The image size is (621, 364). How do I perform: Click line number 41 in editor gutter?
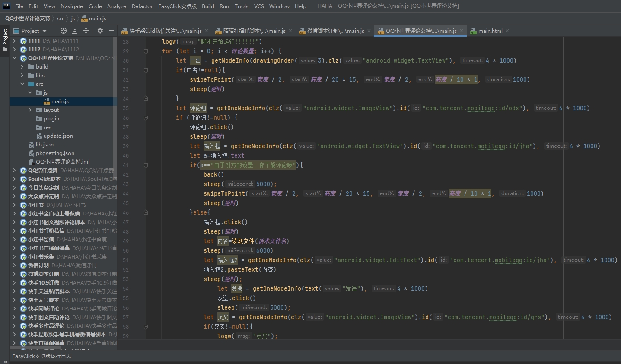[x=126, y=165]
